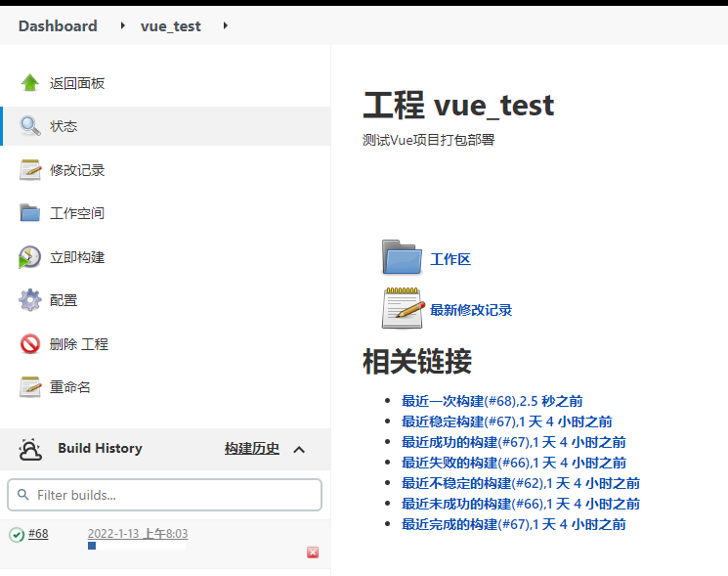Open build #68 link
Viewport: 728px width, 576px height.
pos(38,534)
